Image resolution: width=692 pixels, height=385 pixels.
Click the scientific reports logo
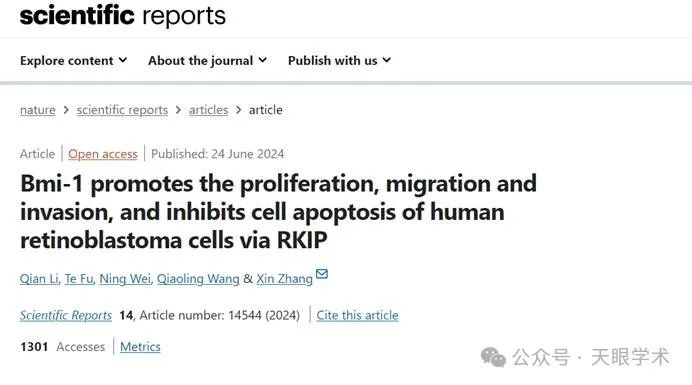[x=123, y=15]
